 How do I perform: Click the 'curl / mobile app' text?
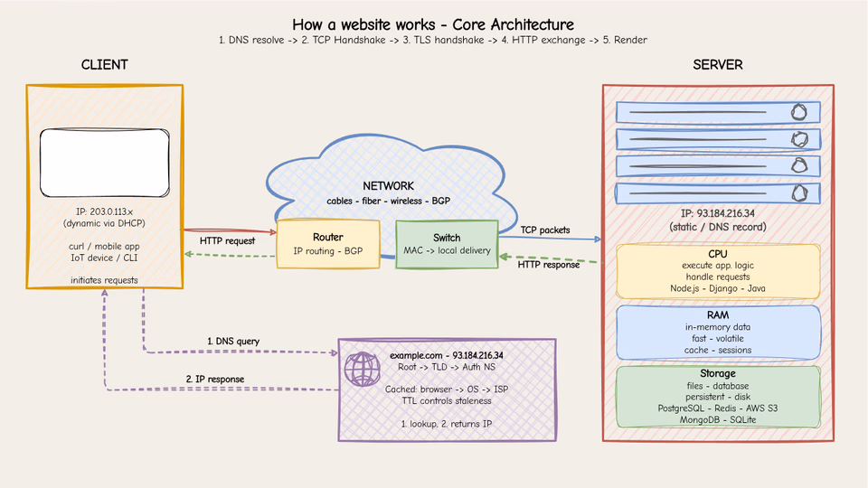click(x=105, y=246)
